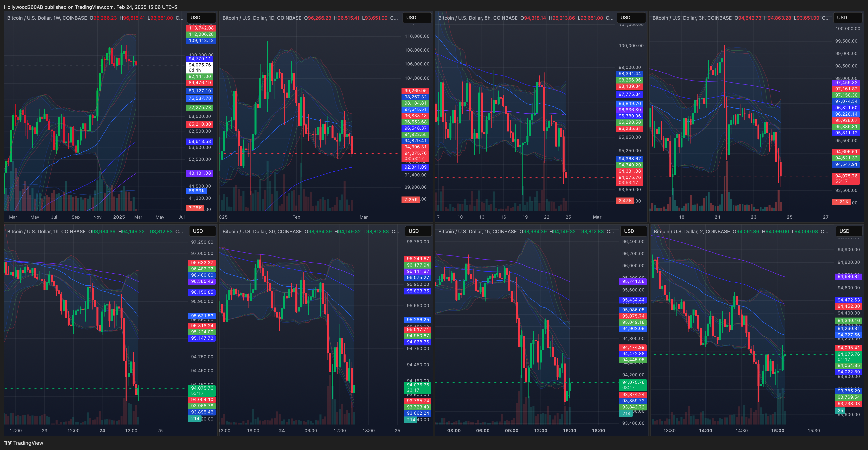868x450 pixels.
Task: Click '14:00' on the 2-minute time axis
Action: [705, 431]
